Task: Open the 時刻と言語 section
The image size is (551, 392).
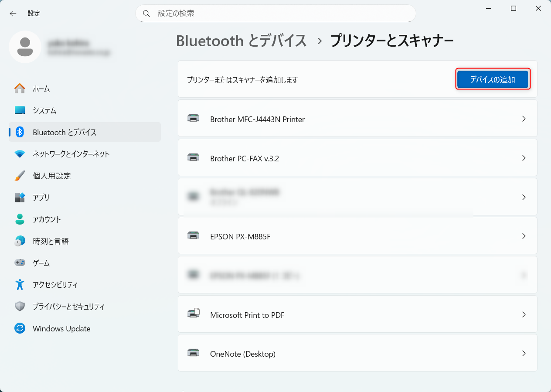Action: (x=51, y=241)
